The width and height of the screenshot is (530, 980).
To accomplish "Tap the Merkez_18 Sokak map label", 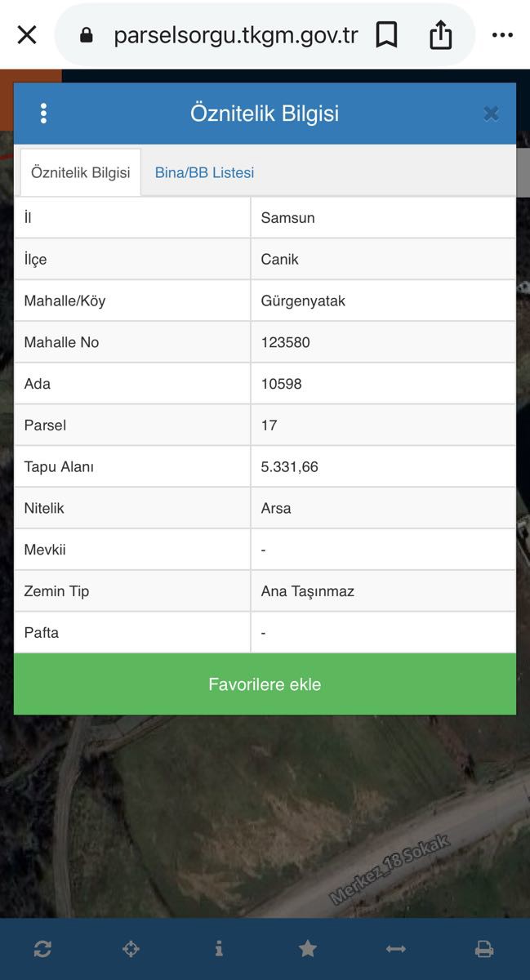I will click(x=390, y=870).
